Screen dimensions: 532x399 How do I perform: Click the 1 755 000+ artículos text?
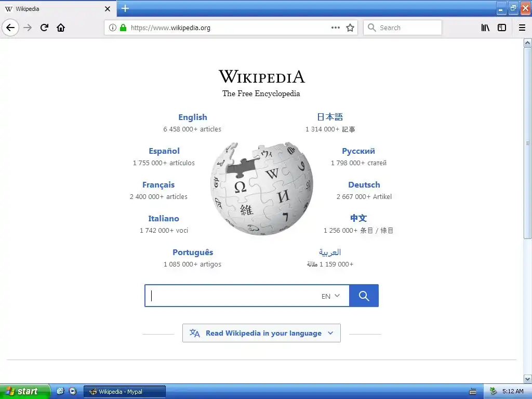pyautogui.click(x=164, y=163)
